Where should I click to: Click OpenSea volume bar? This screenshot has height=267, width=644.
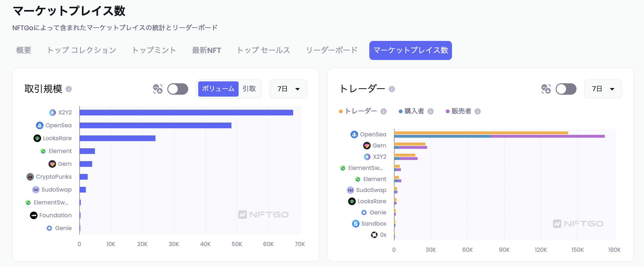pyautogui.click(x=155, y=125)
